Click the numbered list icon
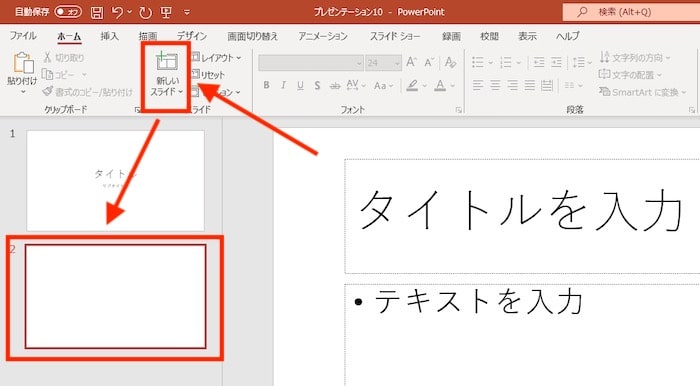 pyautogui.click(x=506, y=62)
